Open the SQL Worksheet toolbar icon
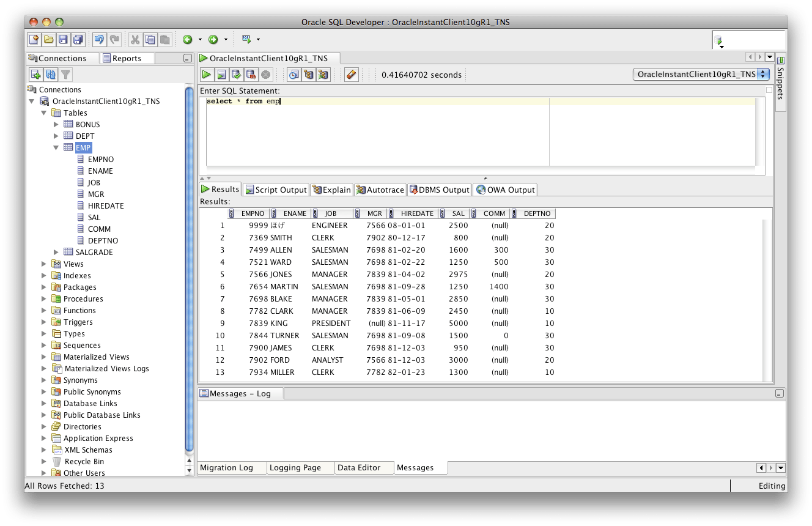The width and height of the screenshot is (812, 526). coord(246,39)
